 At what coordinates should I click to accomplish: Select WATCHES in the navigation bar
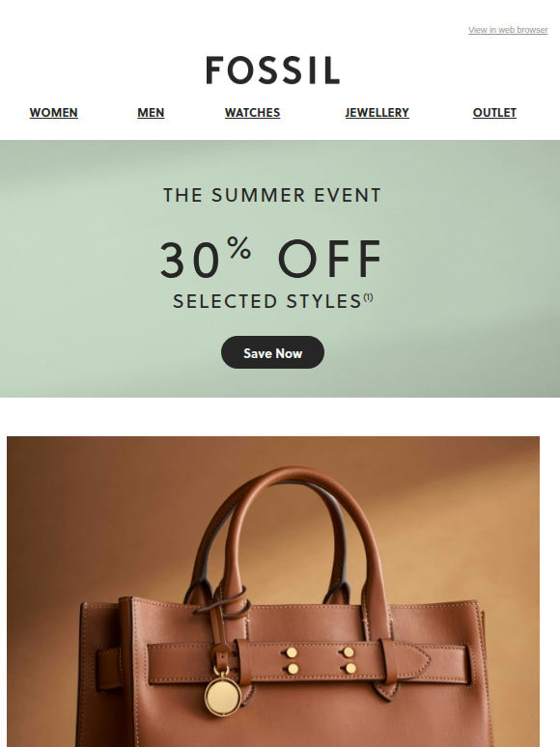click(252, 112)
